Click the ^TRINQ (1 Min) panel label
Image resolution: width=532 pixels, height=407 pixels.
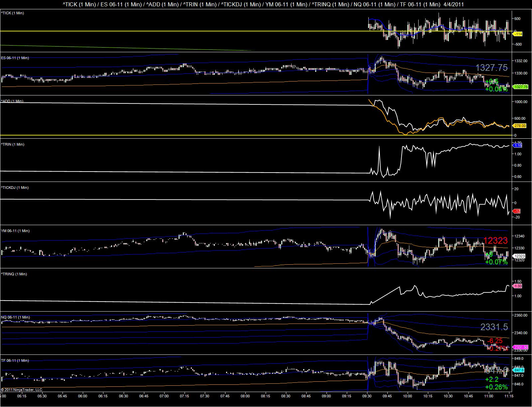(14, 274)
